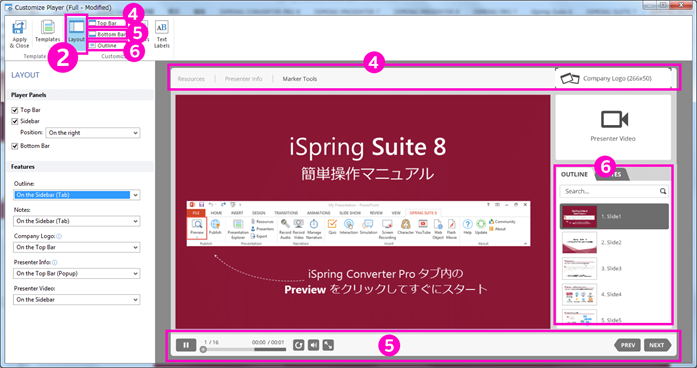Open the Templates ribbon button

[x=48, y=32]
